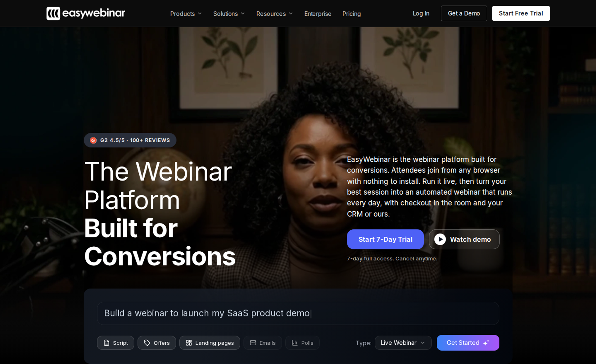This screenshot has height=364, width=596.
Task: Toggle the Offers chip
Action: tap(157, 343)
